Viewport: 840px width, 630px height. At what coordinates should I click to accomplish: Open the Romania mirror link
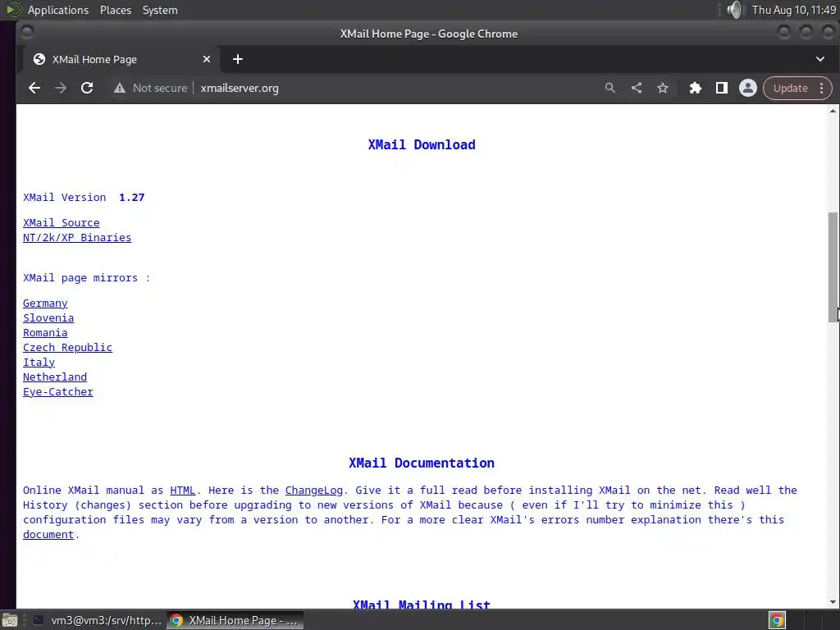(45, 333)
